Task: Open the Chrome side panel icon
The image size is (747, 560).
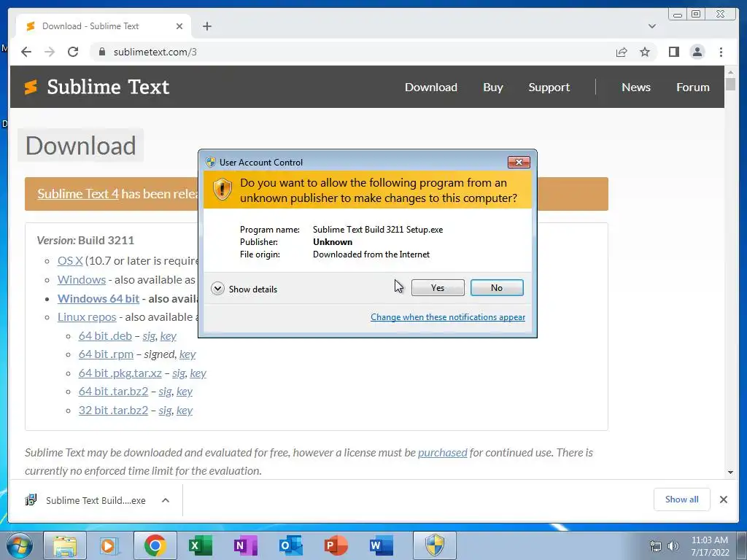Action: (x=673, y=52)
